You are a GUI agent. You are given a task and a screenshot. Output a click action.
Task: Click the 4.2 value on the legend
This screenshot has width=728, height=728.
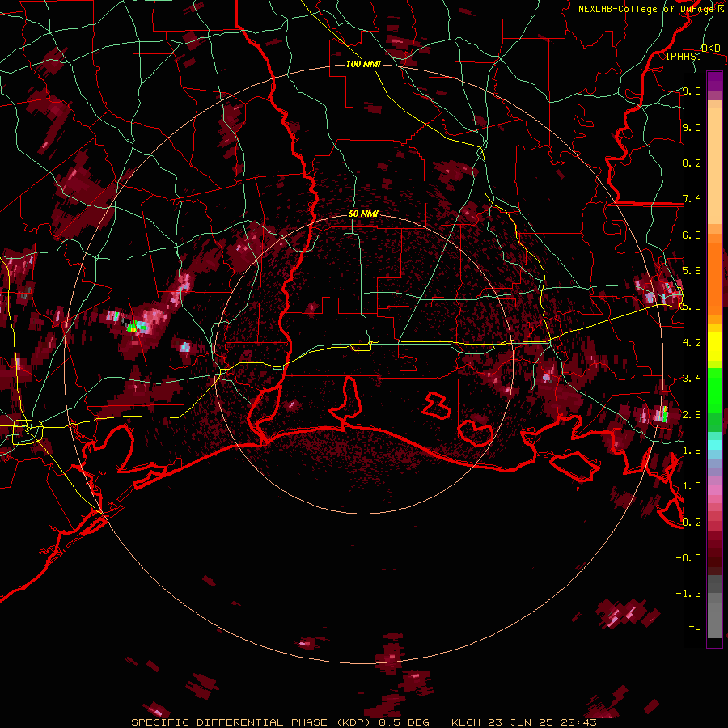692,343
